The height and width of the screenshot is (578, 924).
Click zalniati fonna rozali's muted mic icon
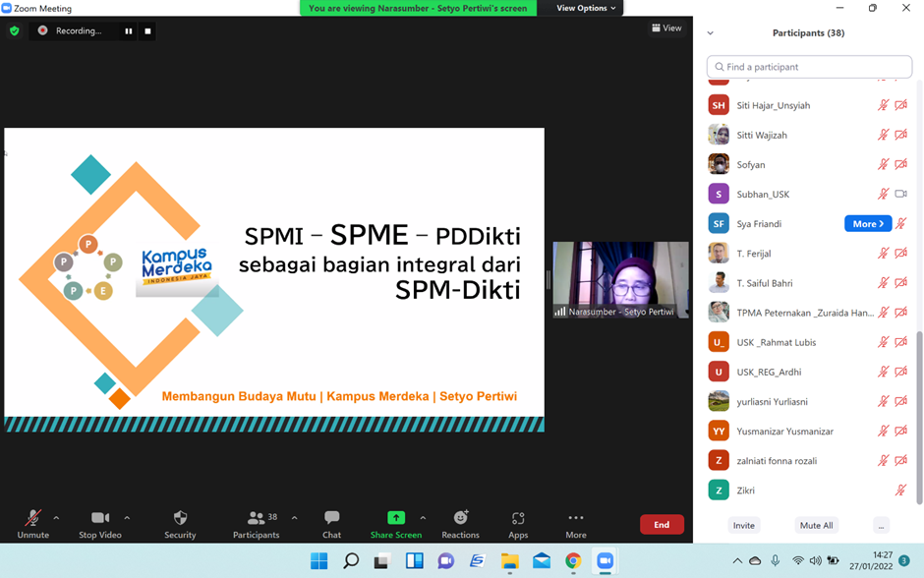pyautogui.click(x=883, y=461)
